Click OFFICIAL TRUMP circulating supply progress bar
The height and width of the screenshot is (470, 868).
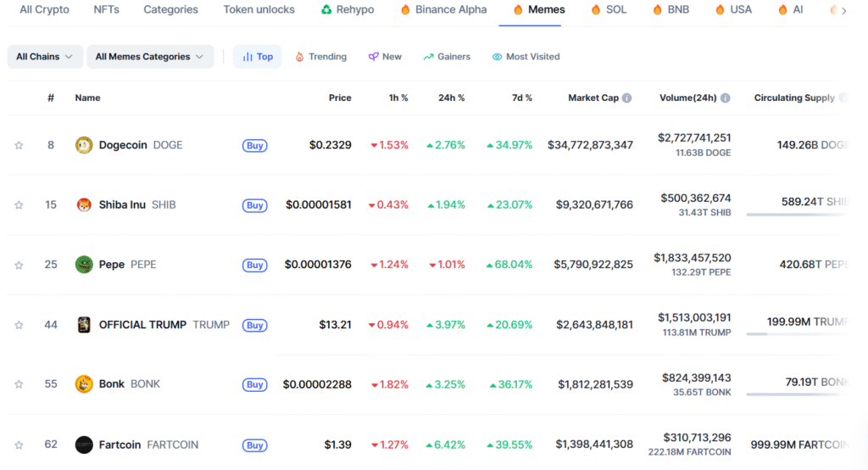[797, 334]
